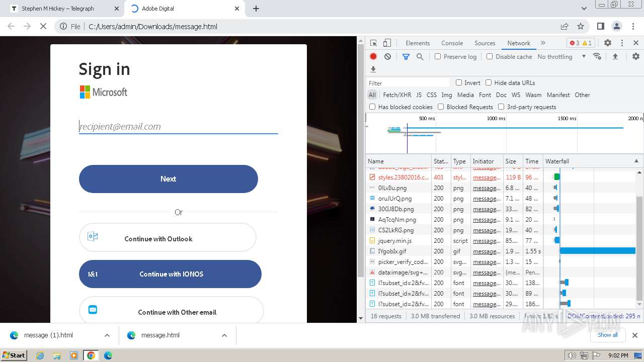This screenshot has width=644, height=362.
Task: Toggle the network filter funnel icon
Action: 406,57
